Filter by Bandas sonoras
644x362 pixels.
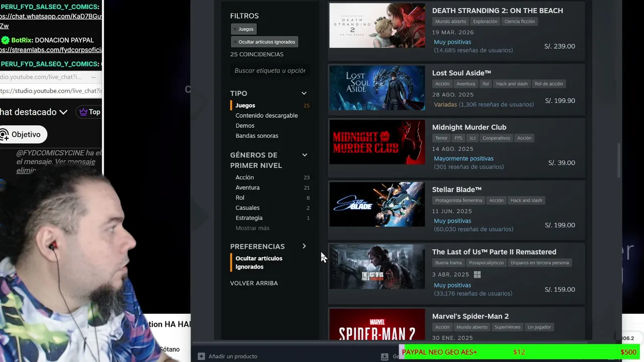point(257,136)
